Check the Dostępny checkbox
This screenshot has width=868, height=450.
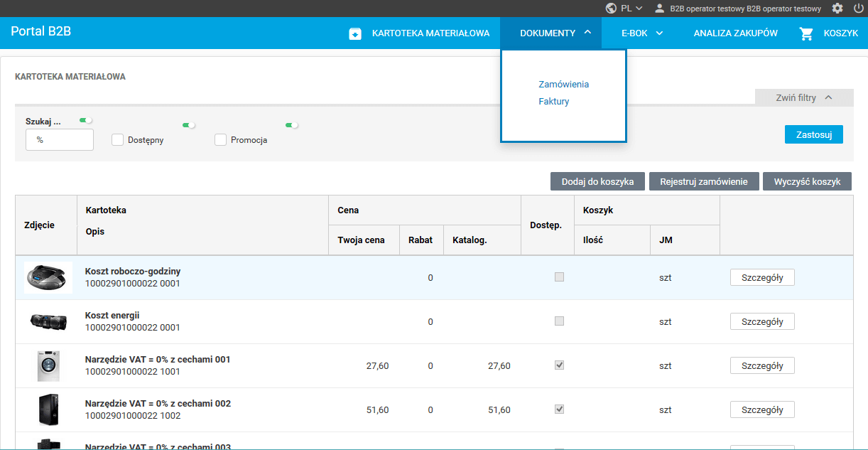[x=118, y=140]
